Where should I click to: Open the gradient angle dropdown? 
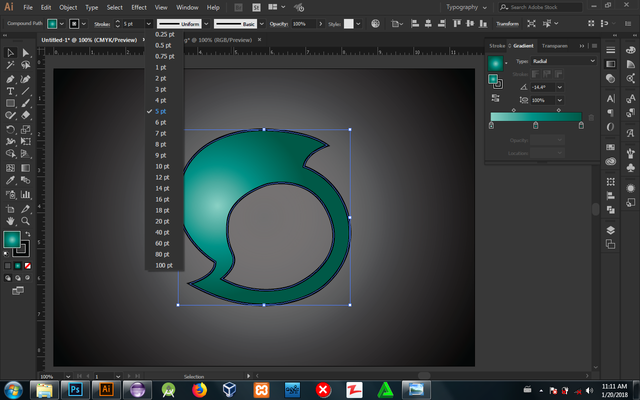pos(559,87)
